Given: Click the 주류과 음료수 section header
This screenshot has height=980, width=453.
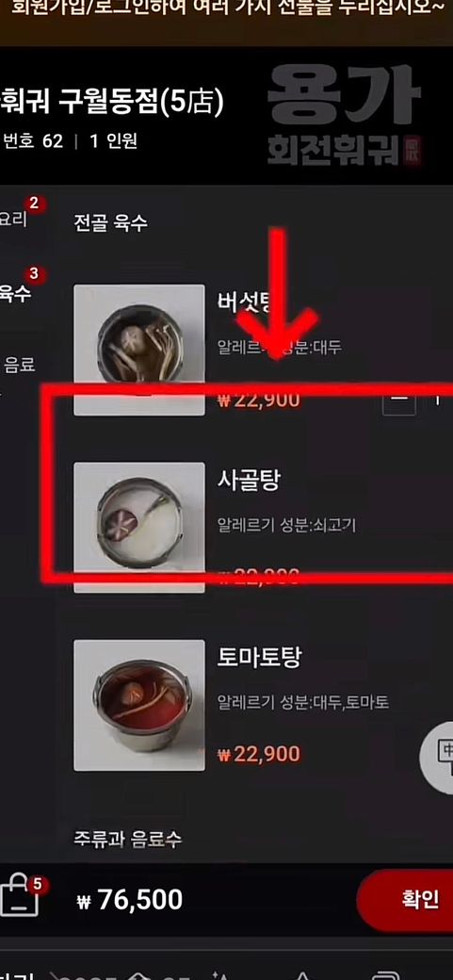Looking at the screenshot, I should (128, 839).
